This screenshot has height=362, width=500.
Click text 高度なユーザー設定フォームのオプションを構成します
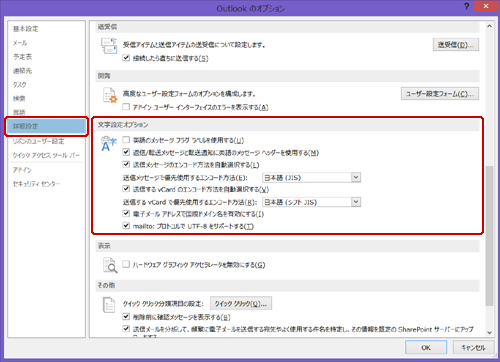coord(189,94)
